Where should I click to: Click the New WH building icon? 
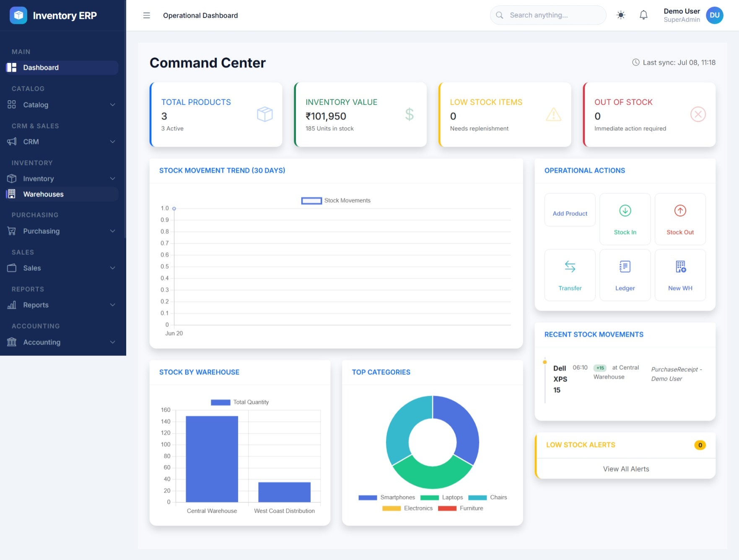(x=681, y=267)
